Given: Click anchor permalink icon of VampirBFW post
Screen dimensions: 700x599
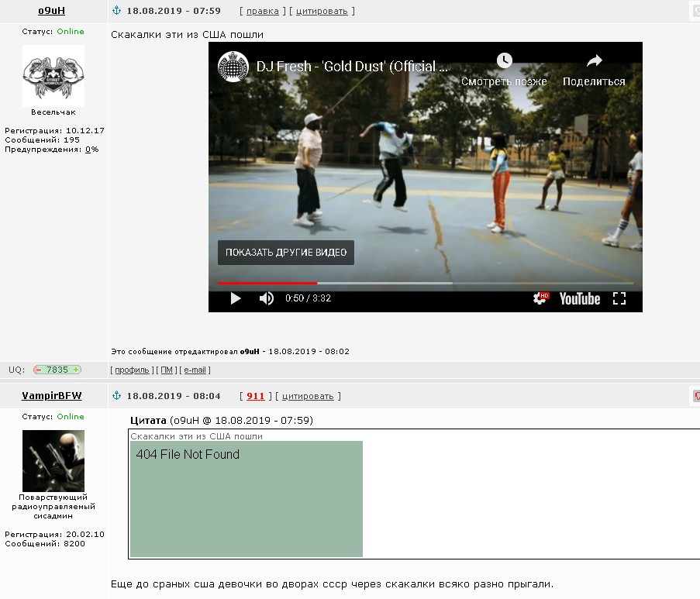Looking at the screenshot, I should (x=116, y=395).
